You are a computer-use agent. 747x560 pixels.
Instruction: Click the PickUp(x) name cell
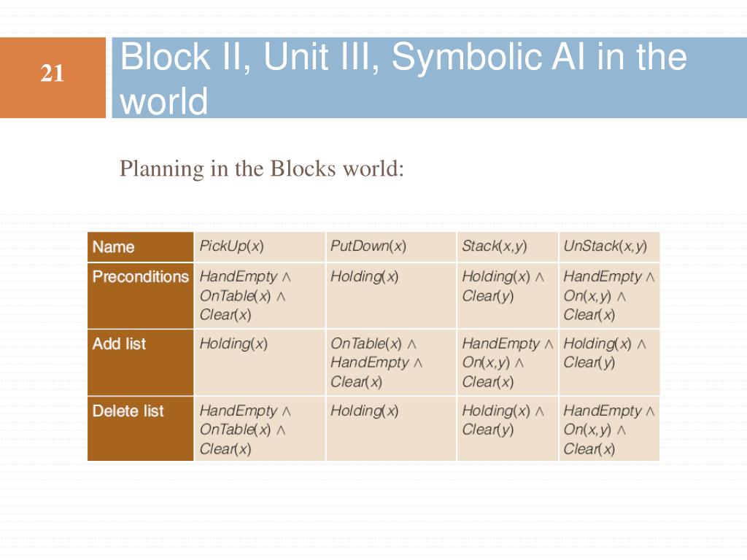[260, 246]
